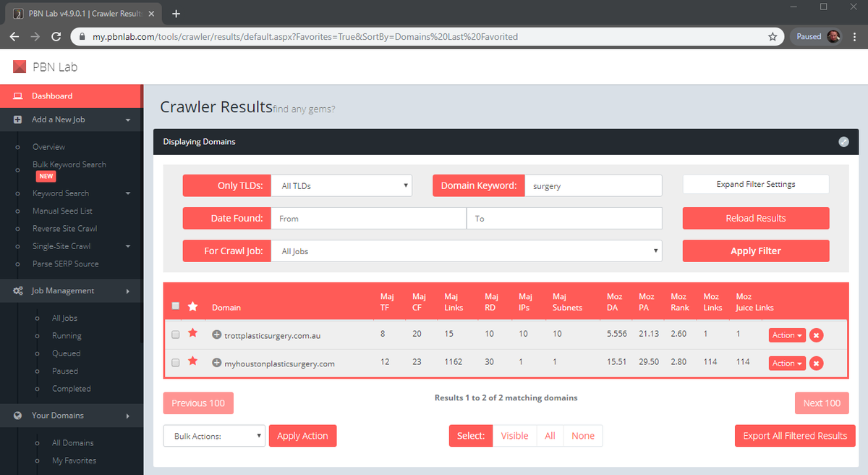Open the Overview sidebar link
This screenshot has width=868, height=475.
coord(48,147)
